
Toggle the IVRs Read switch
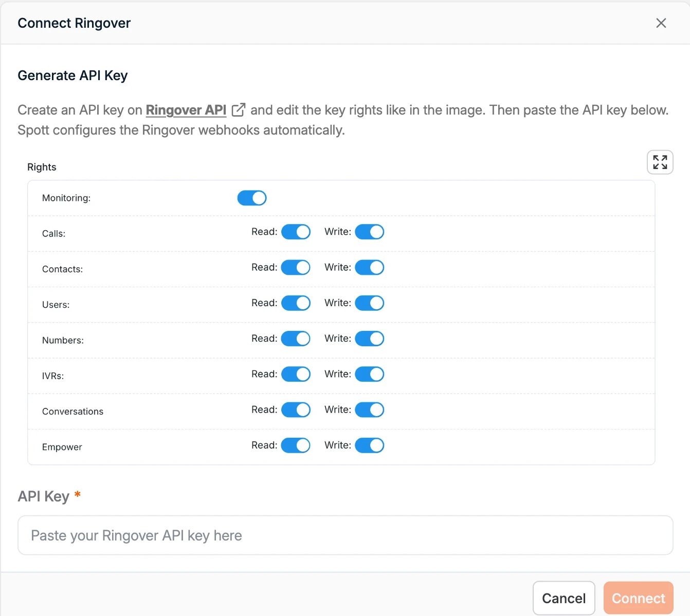click(x=296, y=374)
